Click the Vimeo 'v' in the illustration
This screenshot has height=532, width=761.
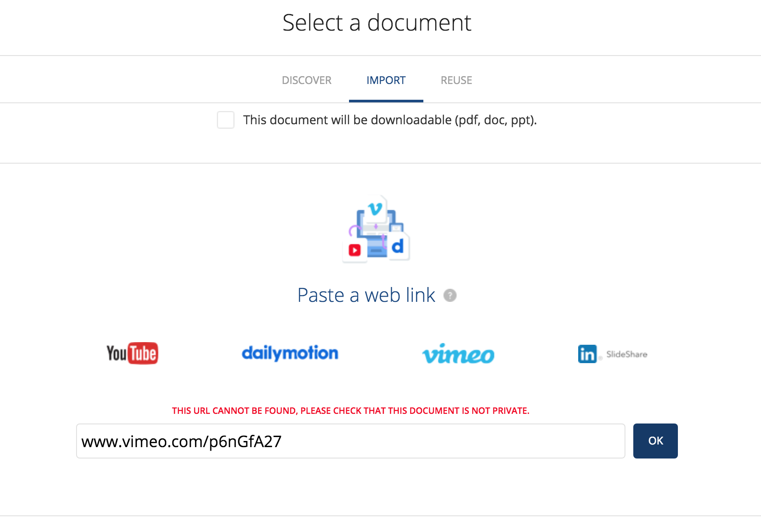(375, 209)
